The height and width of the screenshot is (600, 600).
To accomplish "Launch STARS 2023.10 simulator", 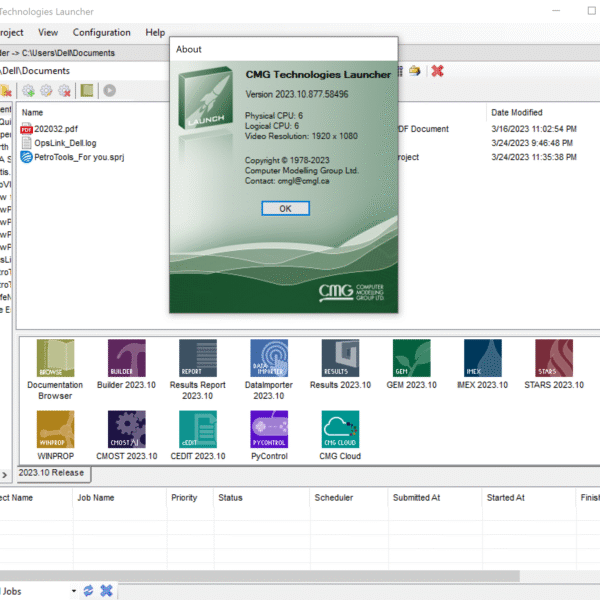I will click(x=554, y=358).
